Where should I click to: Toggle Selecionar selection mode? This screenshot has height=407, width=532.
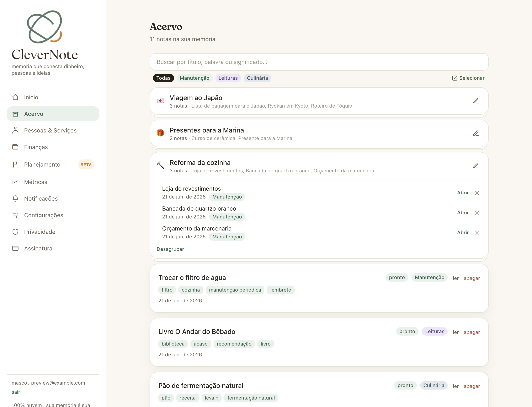[x=468, y=78]
